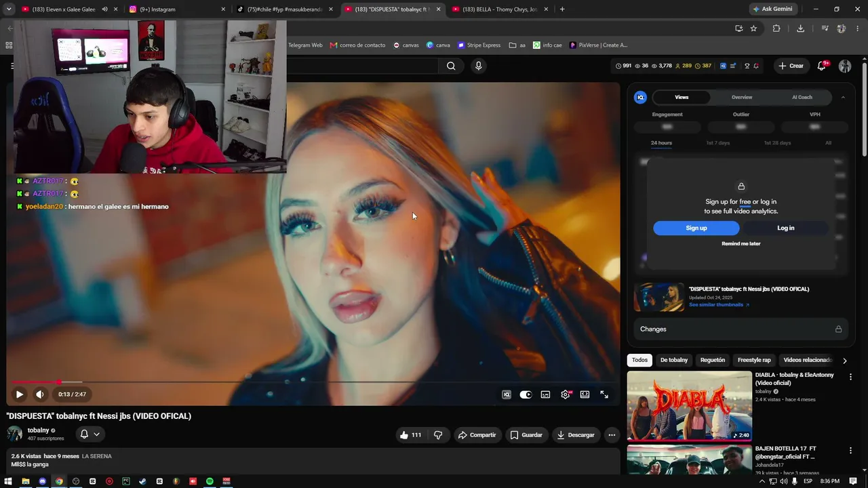Open Chrome media controls icon
This screenshot has height=488, width=868.
tap(825, 28)
